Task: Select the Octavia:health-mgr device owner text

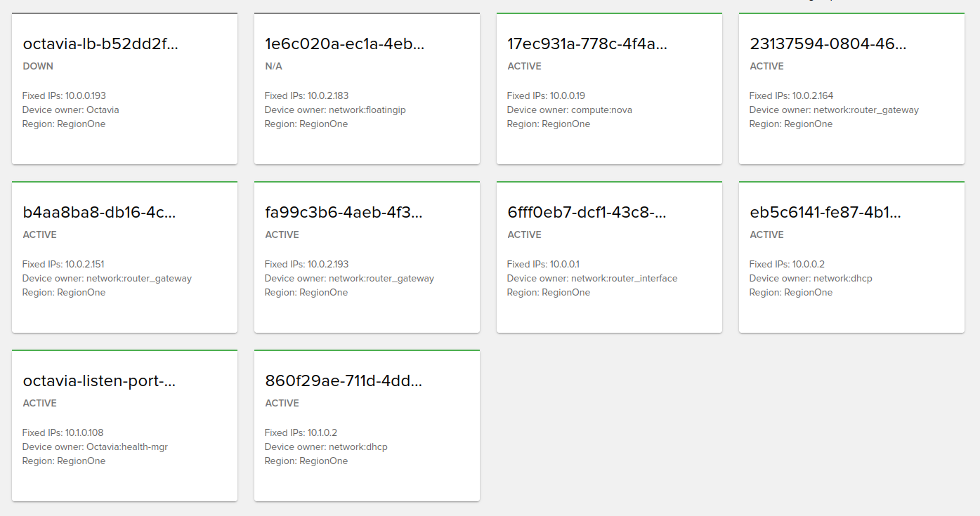Action: click(95, 446)
